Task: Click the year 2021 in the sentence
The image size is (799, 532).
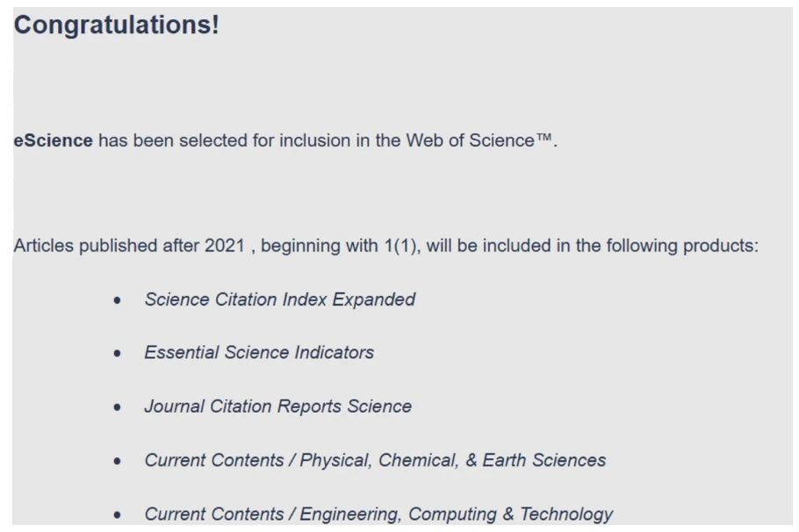Action: click(225, 246)
